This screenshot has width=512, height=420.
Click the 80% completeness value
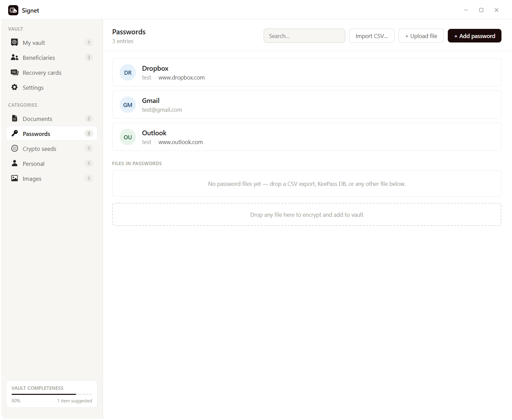(x=16, y=401)
